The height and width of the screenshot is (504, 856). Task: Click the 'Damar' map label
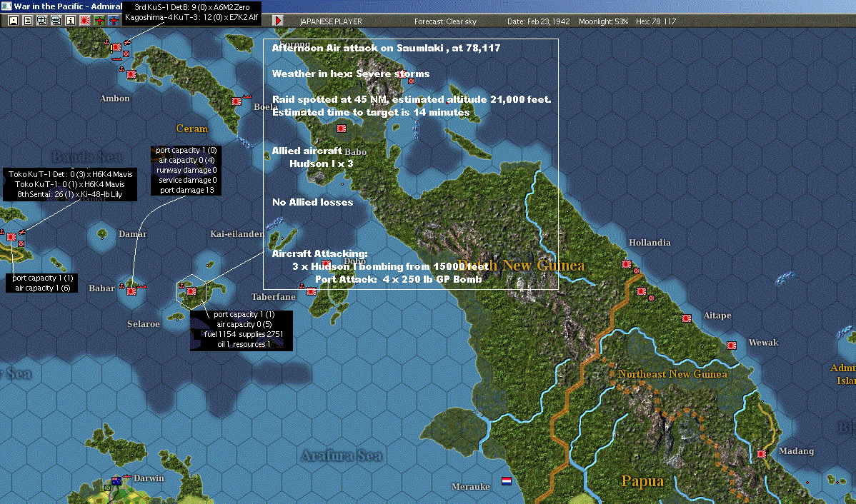[133, 234]
